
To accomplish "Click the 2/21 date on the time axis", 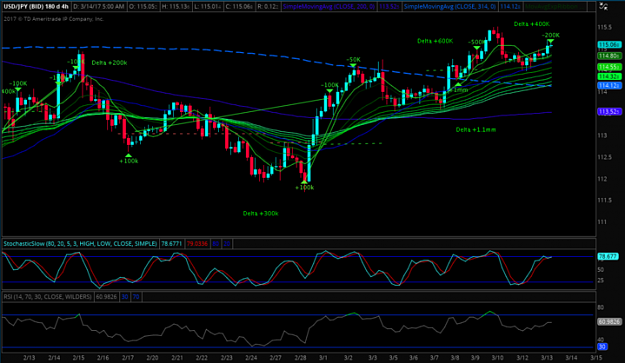I will (177, 358).
